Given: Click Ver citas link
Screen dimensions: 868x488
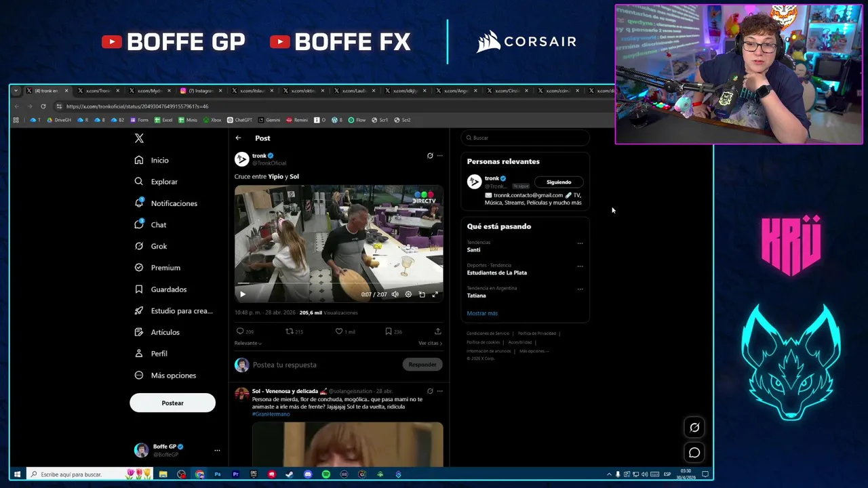Looking at the screenshot, I should coord(430,343).
